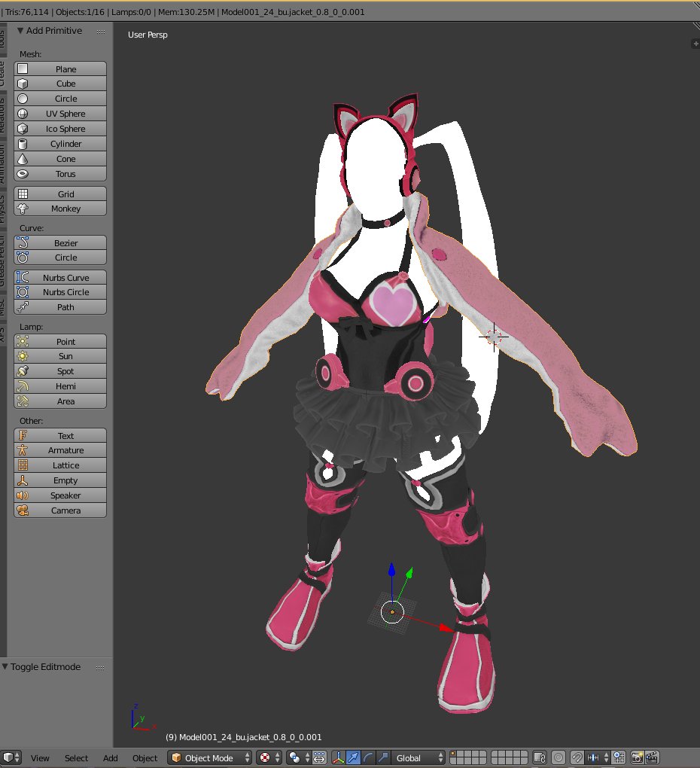Click the Cone icon button
Screen dimensions: 700x768
pos(23,159)
